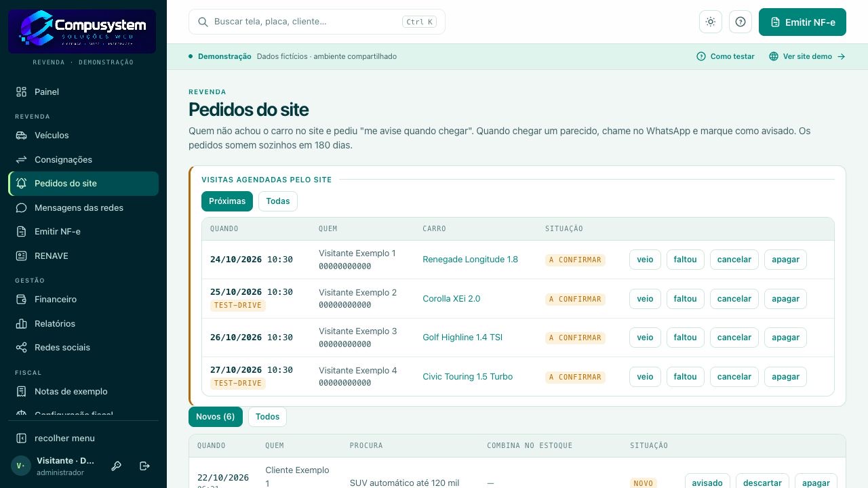
Task: Click the Veículos car icon
Action: tap(21, 135)
